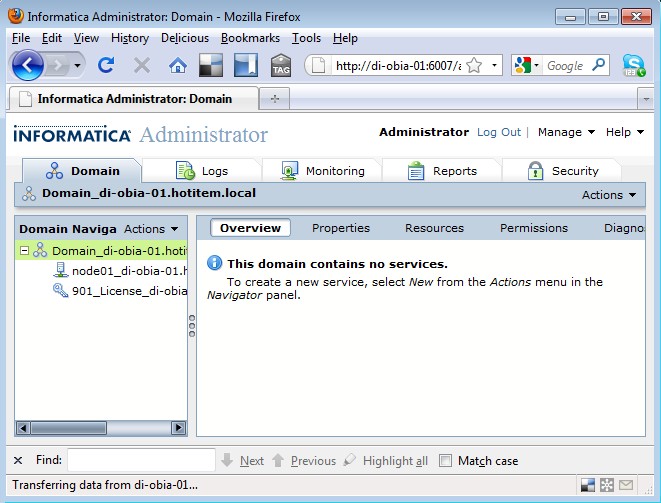The image size is (661, 503).
Task: Click the forward navigation arrow
Action: pyautogui.click(x=57, y=65)
